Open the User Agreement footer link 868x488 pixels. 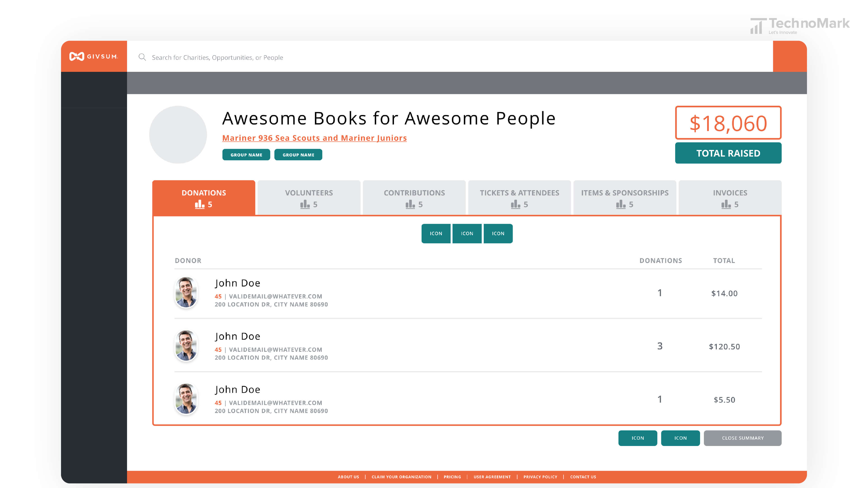pos(492,477)
